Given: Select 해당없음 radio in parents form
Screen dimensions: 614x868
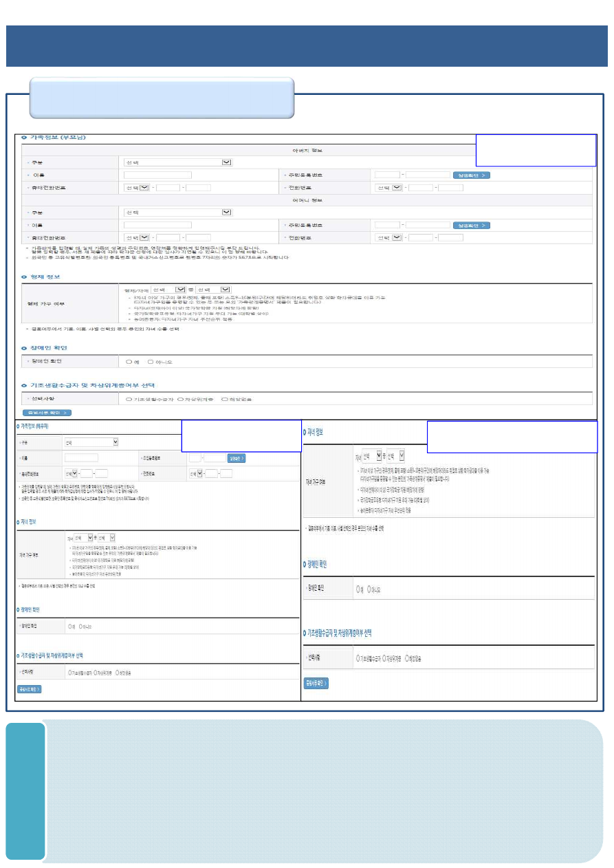Looking at the screenshot, I should click(223, 399).
